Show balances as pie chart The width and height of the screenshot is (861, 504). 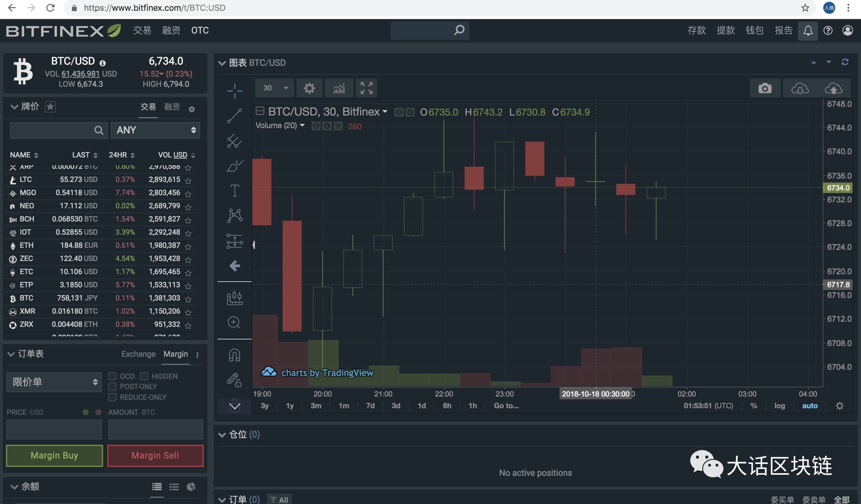pyautogui.click(x=191, y=487)
